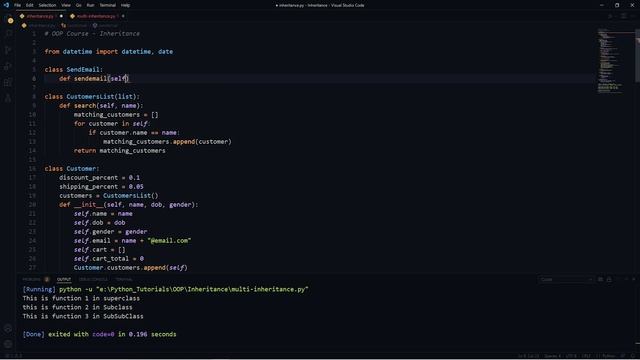Click status bar CRLF line ending
The image size is (640, 360).
pyautogui.click(x=586, y=356)
